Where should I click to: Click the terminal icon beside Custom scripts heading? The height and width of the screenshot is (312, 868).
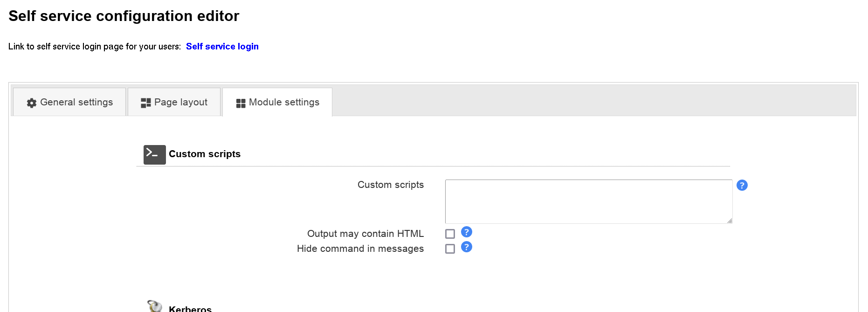(x=154, y=154)
